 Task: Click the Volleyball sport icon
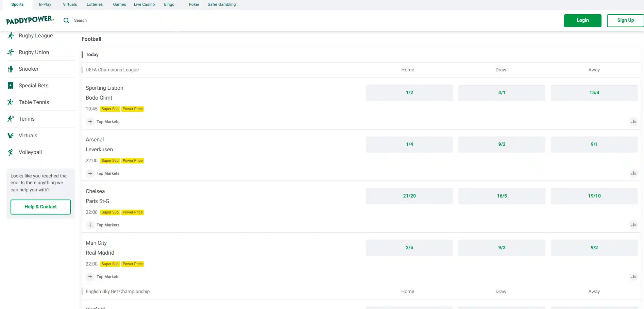coord(11,152)
